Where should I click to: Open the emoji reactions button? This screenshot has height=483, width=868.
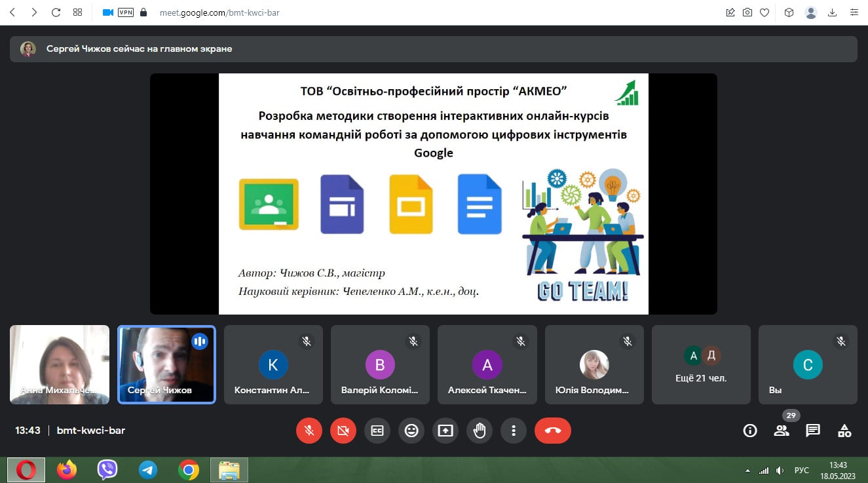point(411,431)
